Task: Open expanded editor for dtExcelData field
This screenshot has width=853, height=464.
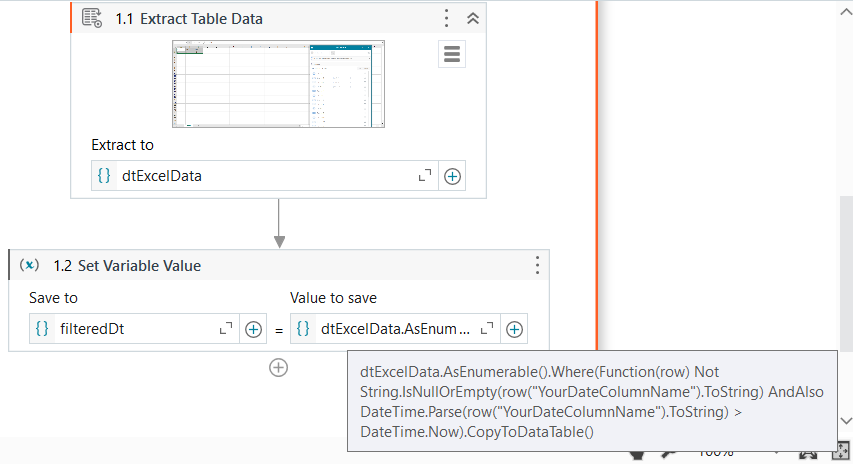Action: point(425,176)
